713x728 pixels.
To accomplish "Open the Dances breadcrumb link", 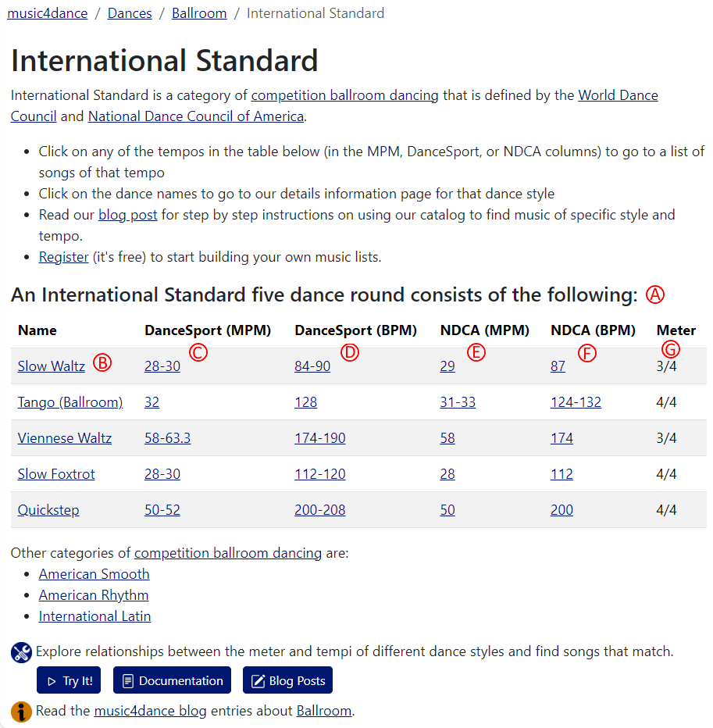I will click(x=130, y=12).
